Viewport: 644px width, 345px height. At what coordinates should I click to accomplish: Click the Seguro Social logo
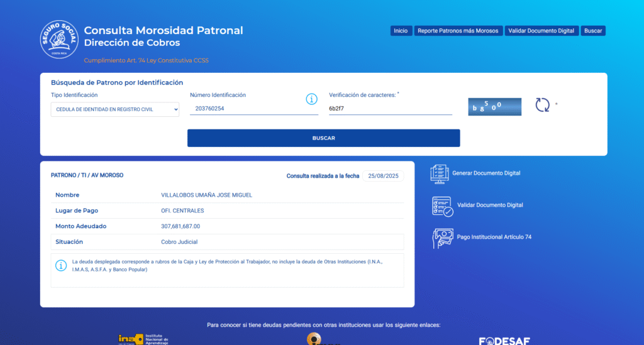coord(58,40)
